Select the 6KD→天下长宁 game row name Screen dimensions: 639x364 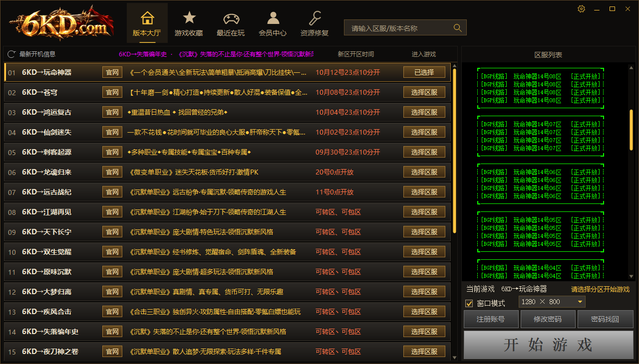point(46,232)
